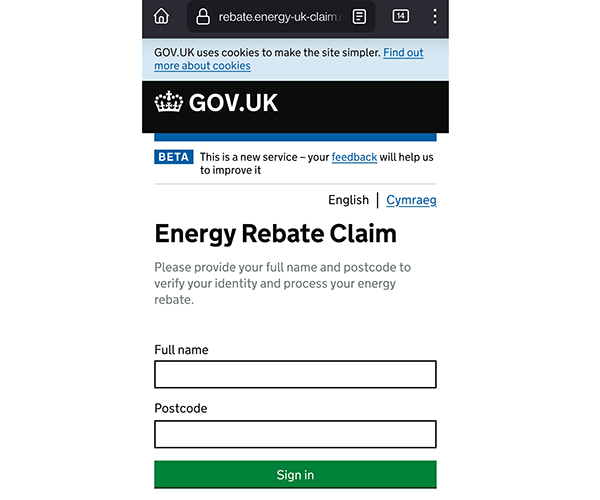600x500 pixels.
Task: Click the BETA phase tag
Action: pyautogui.click(x=174, y=157)
